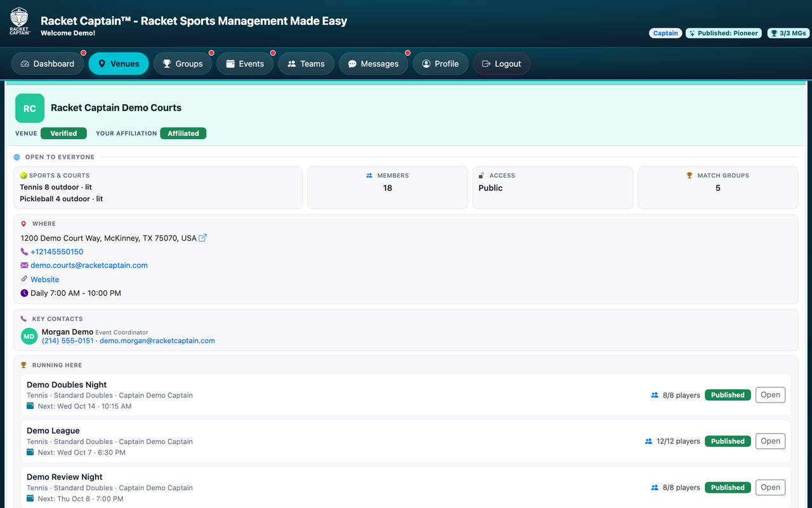
Task: Open the Teams tab
Action: (306, 63)
